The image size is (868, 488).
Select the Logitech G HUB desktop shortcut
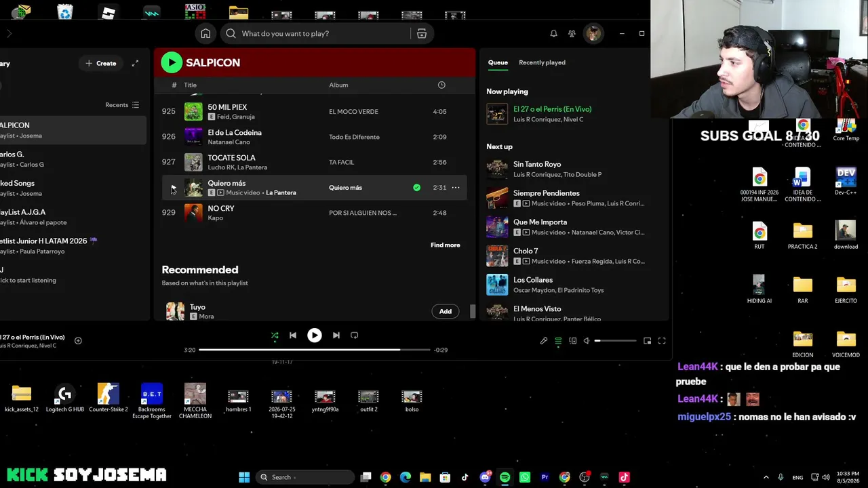(65, 399)
